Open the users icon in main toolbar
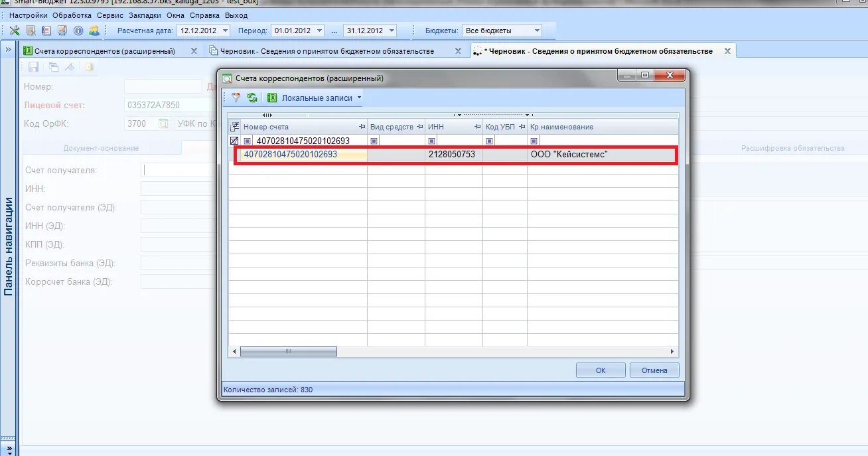 tap(94, 31)
